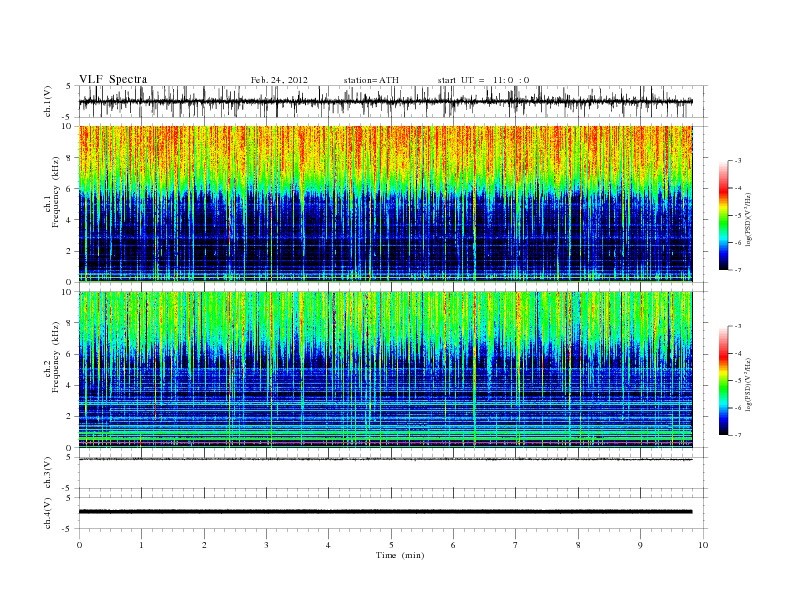Click the "8" kHz tick on ch.1 frequency axis
This screenshot has height=612, width=792.
click(69, 158)
